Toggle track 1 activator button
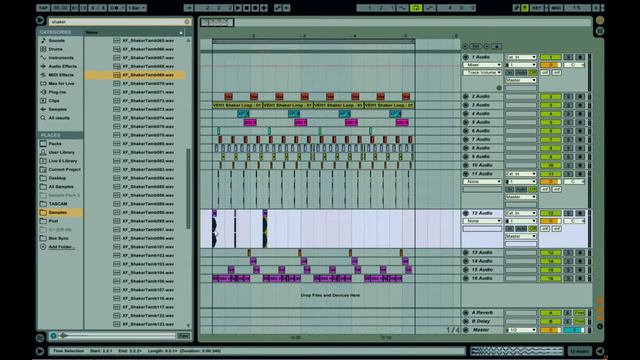Image resolution: width=640 pixels, height=360 pixels. (550, 57)
